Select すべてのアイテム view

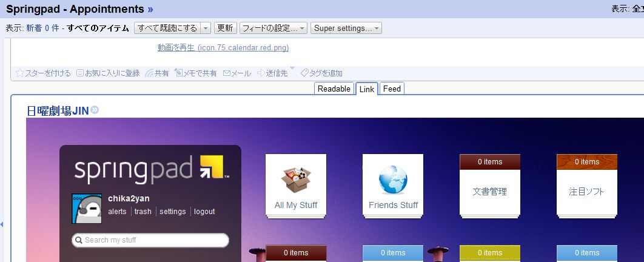click(x=98, y=29)
